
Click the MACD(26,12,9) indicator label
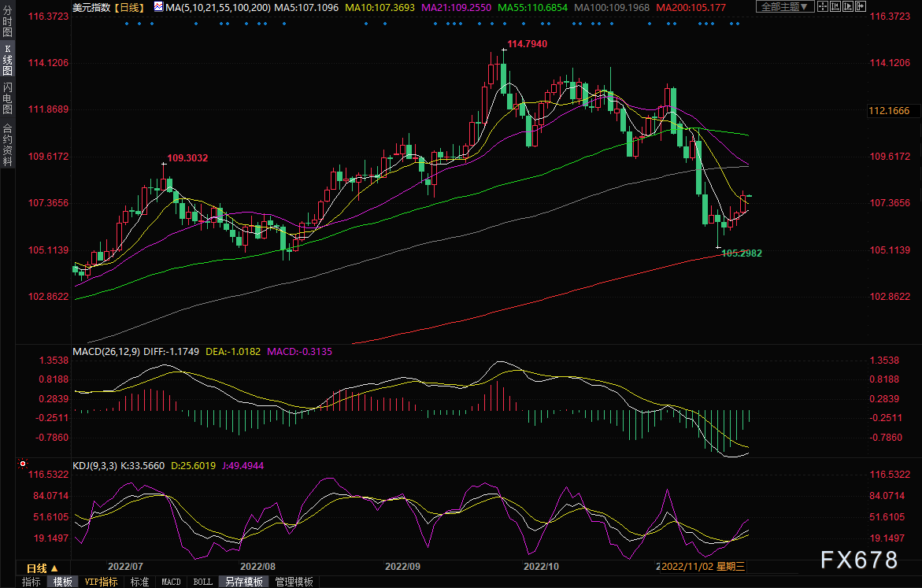[x=106, y=352]
